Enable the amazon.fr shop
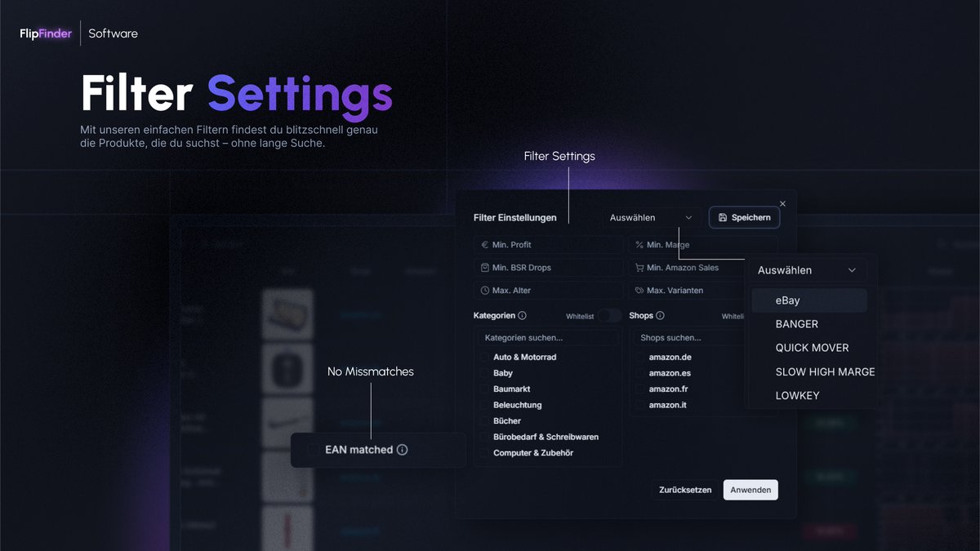Image resolution: width=980 pixels, height=551 pixels. (x=640, y=389)
